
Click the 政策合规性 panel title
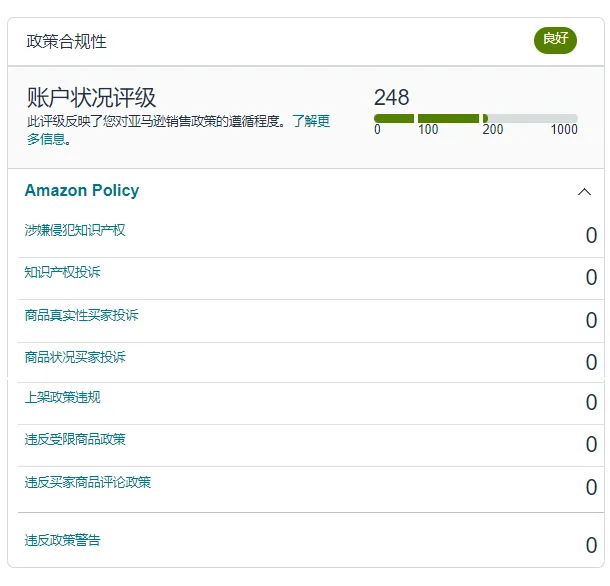point(66,42)
